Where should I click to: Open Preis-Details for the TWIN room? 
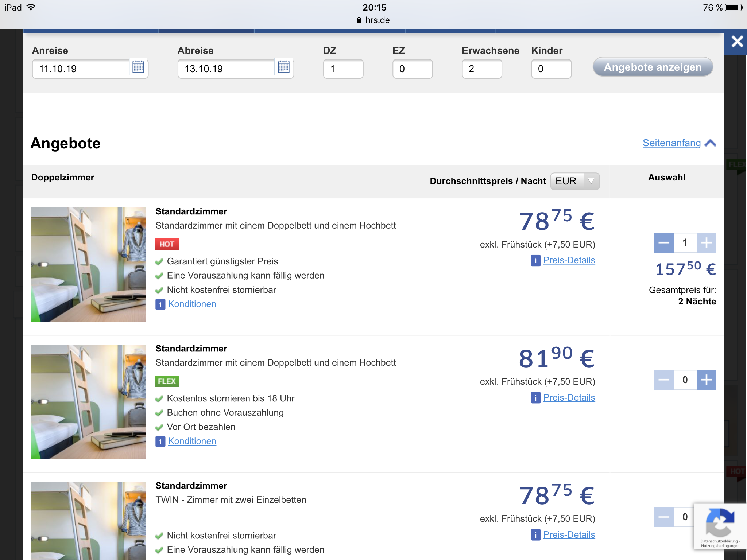coord(569,535)
